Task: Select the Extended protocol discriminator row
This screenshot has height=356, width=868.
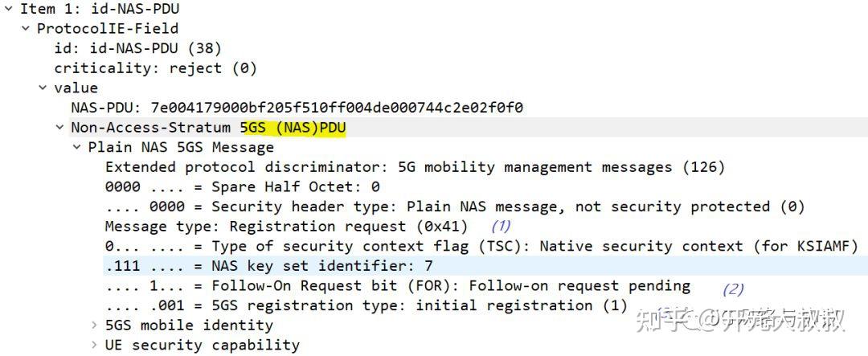Action: [415, 167]
